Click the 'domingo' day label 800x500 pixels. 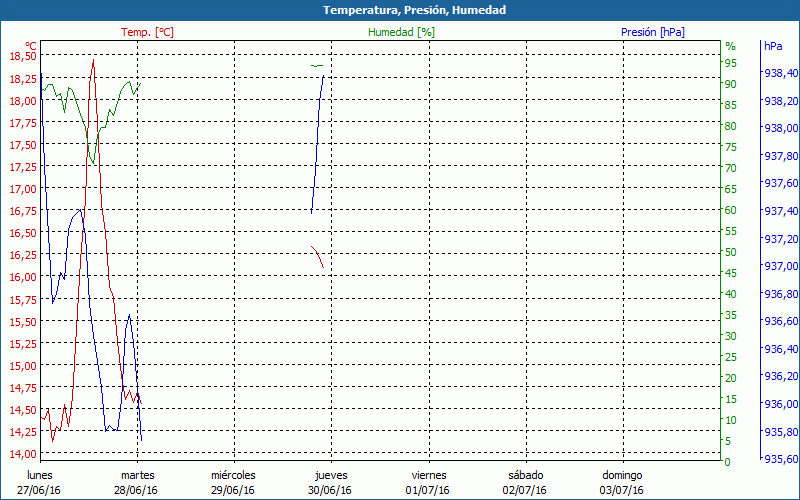622,475
